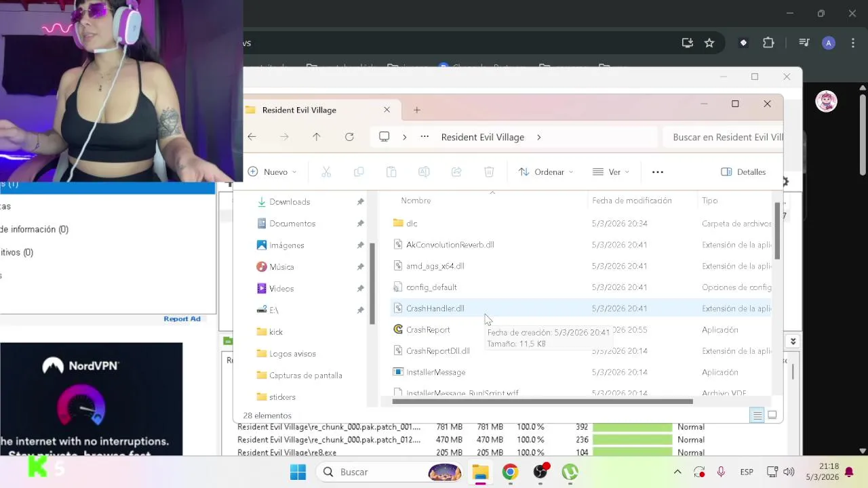Image resolution: width=868 pixels, height=488 pixels.
Task: Open the See more ellipsis menu
Action: click(657, 172)
